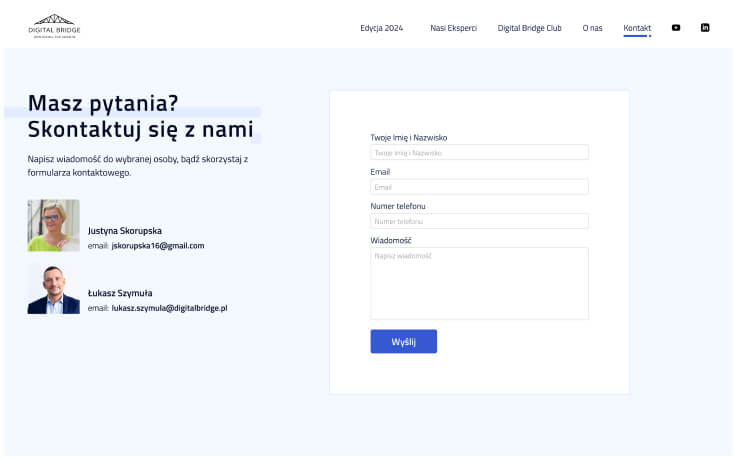Click into the Wiadomość text area

tap(479, 283)
